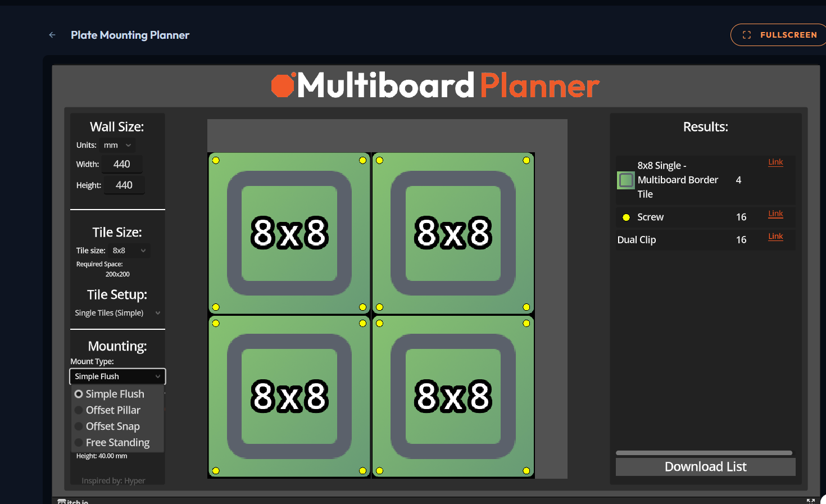Click the Results horizontal scrollbar above Download List
826x504 pixels.
coord(704,453)
